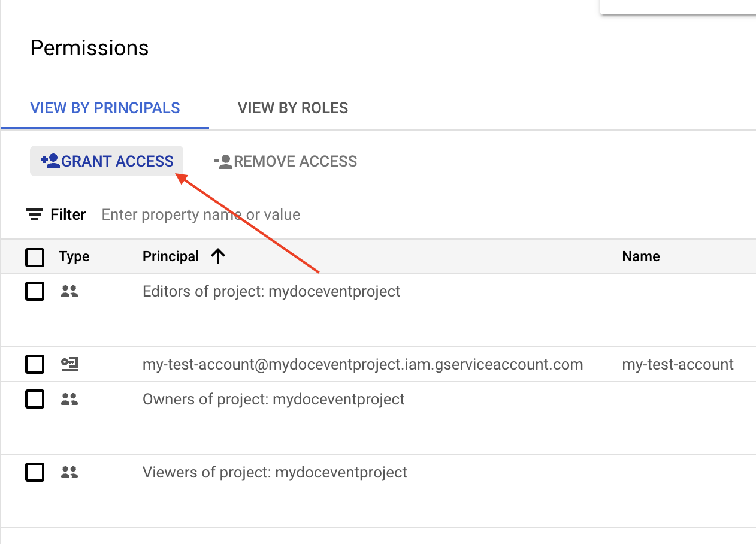Switch to the View by Roles tab

(x=293, y=108)
